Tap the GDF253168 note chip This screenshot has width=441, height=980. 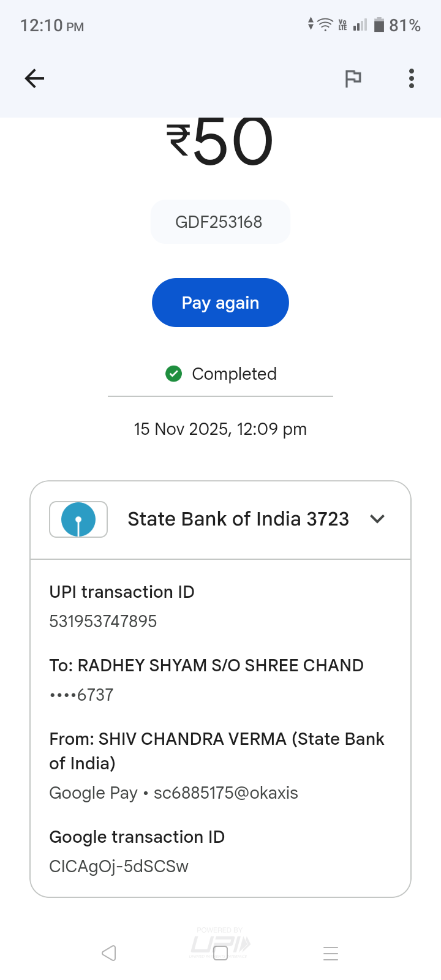[219, 222]
